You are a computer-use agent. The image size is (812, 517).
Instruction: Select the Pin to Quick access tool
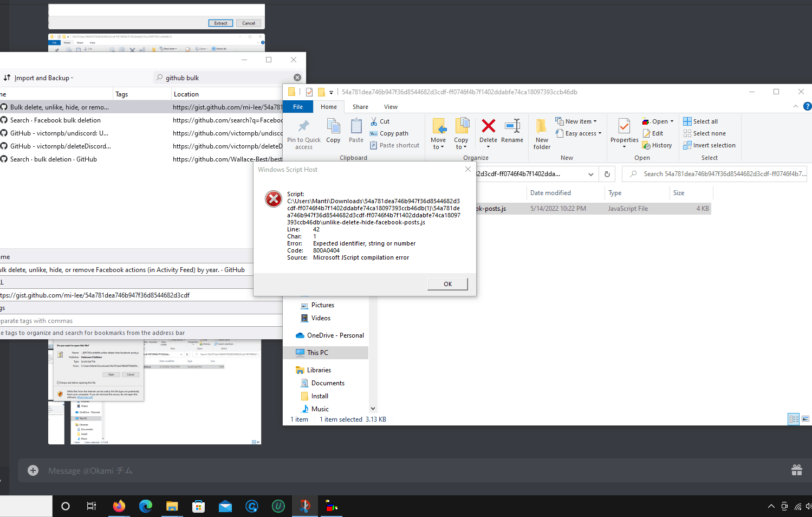click(303, 133)
